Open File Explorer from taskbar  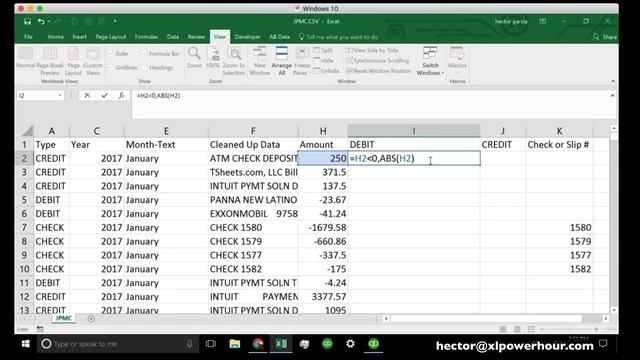235,344
